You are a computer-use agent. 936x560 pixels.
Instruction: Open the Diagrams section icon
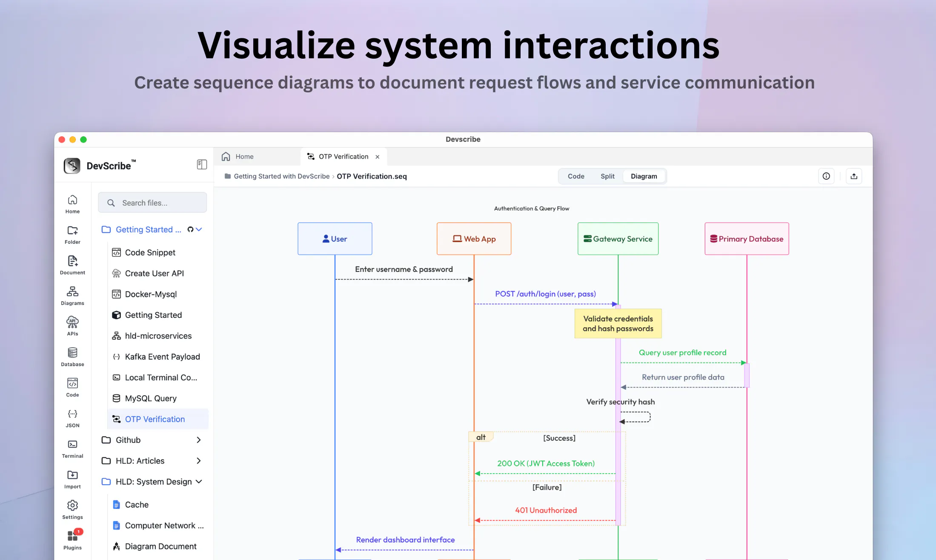click(x=72, y=296)
